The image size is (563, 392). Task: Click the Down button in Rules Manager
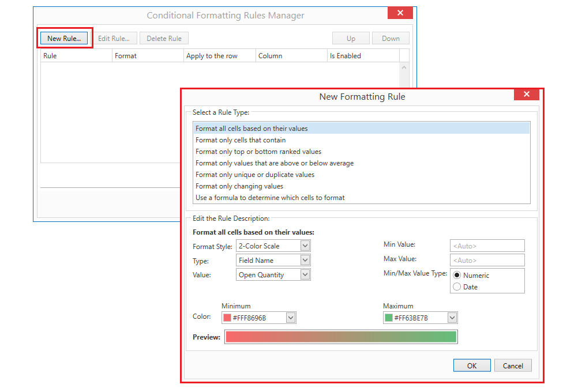tap(391, 39)
